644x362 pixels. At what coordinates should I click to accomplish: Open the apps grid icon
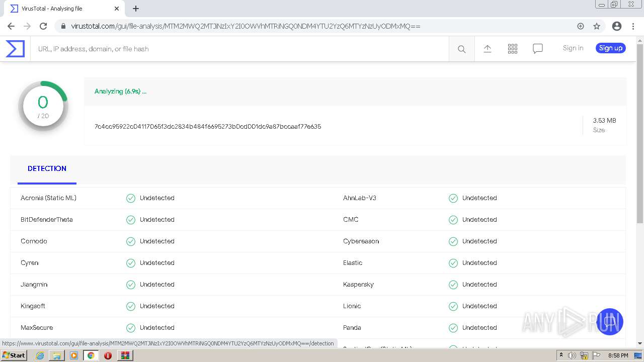(x=513, y=49)
